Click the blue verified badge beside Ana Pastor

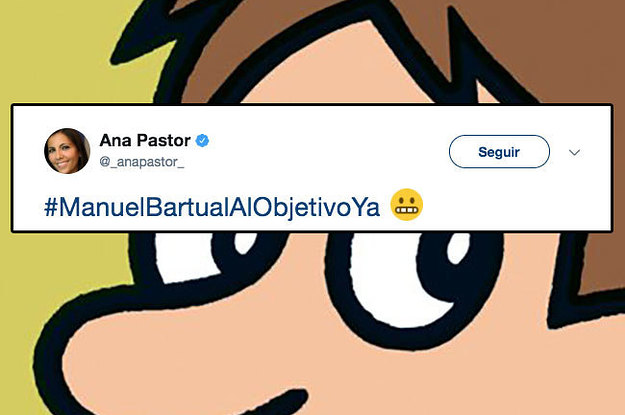point(202,140)
